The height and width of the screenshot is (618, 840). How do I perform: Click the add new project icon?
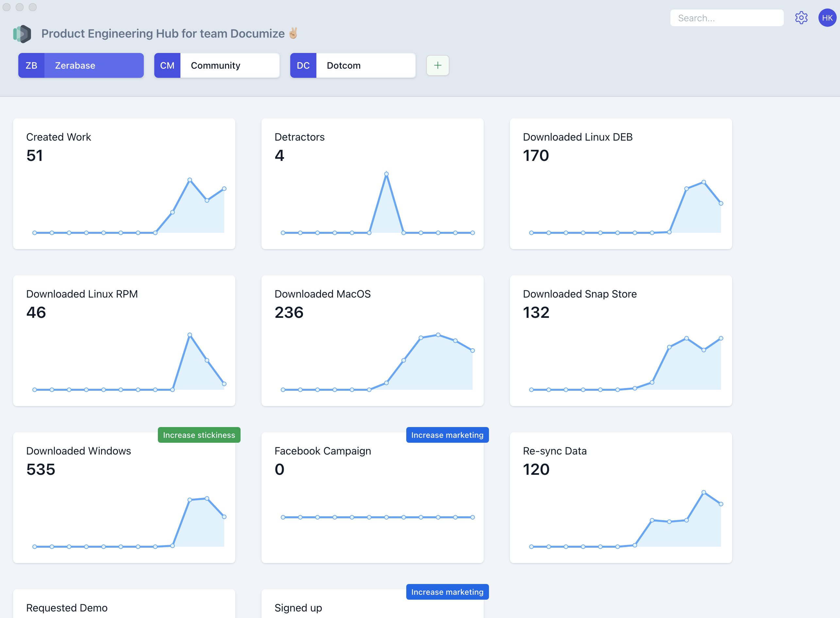point(438,65)
